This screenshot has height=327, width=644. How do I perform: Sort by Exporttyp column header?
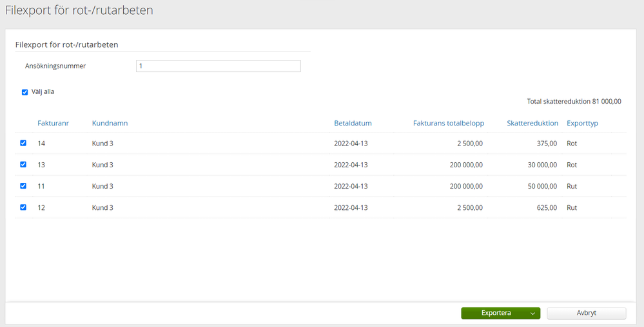pyautogui.click(x=582, y=124)
